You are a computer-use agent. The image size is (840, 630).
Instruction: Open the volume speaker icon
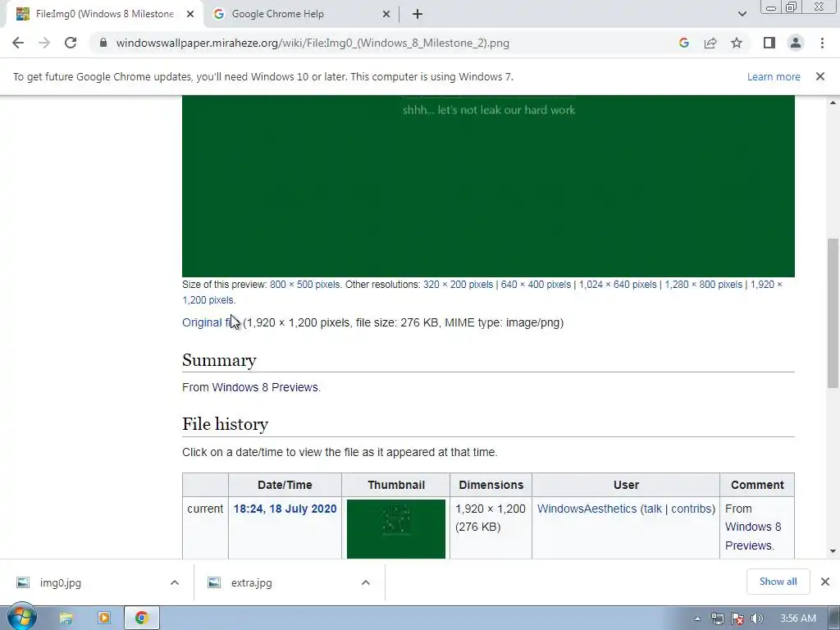coord(756,619)
